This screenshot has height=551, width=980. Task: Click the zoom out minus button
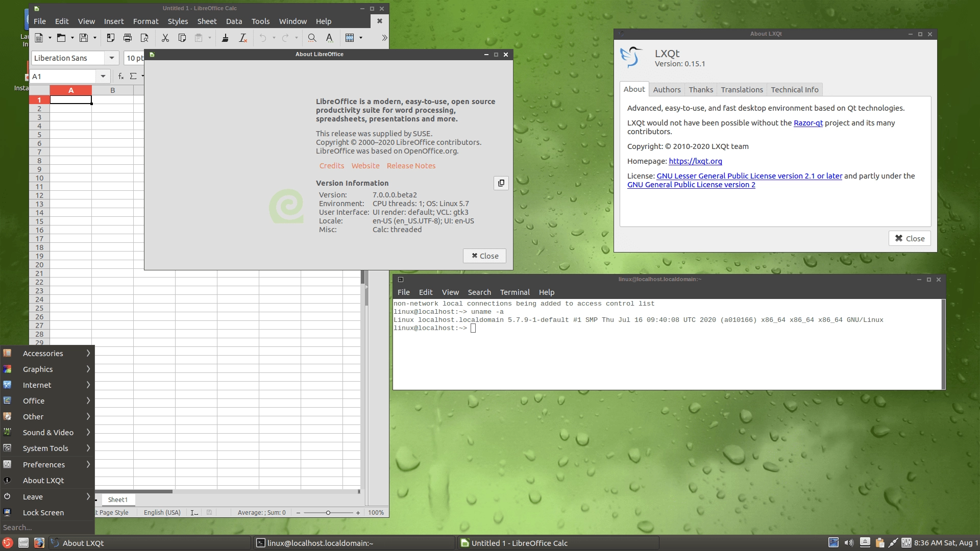click(x=298, y=513)
